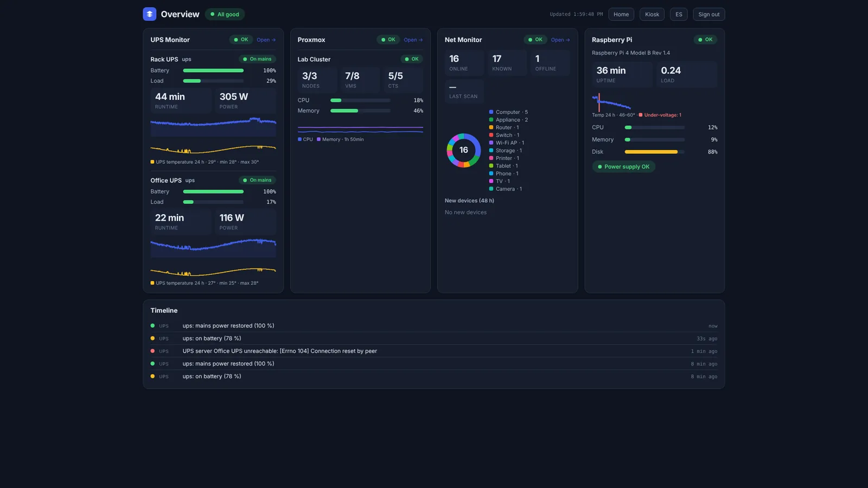Select the 305 W power tile

pos(246,100)
